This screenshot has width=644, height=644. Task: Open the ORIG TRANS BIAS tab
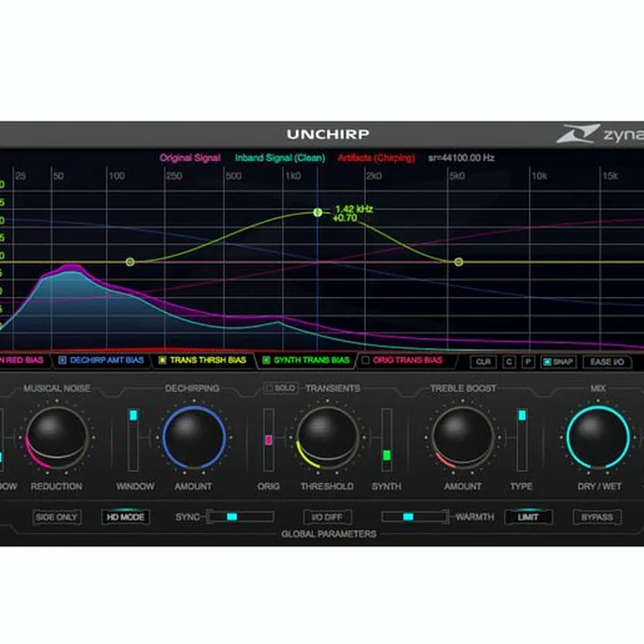408,360
